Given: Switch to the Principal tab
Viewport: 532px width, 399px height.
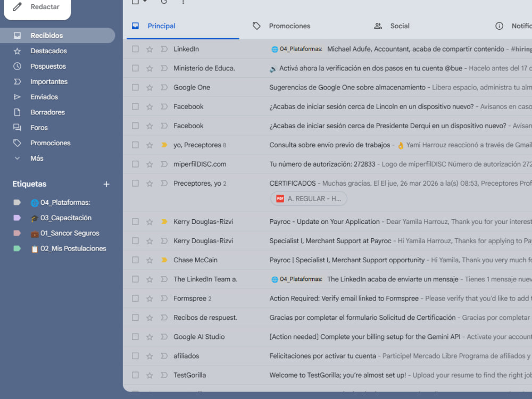Looking at the screenshot, I should 183,26.
